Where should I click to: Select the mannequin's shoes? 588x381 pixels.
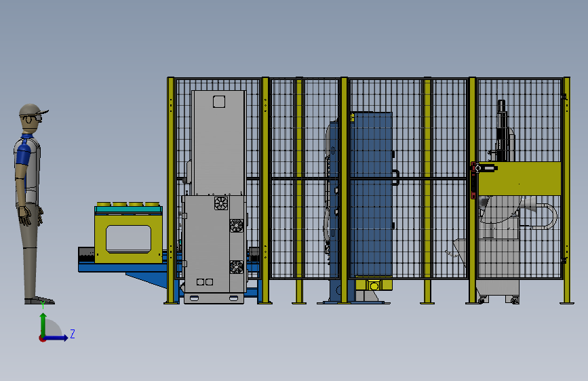(x=39, y=301)
